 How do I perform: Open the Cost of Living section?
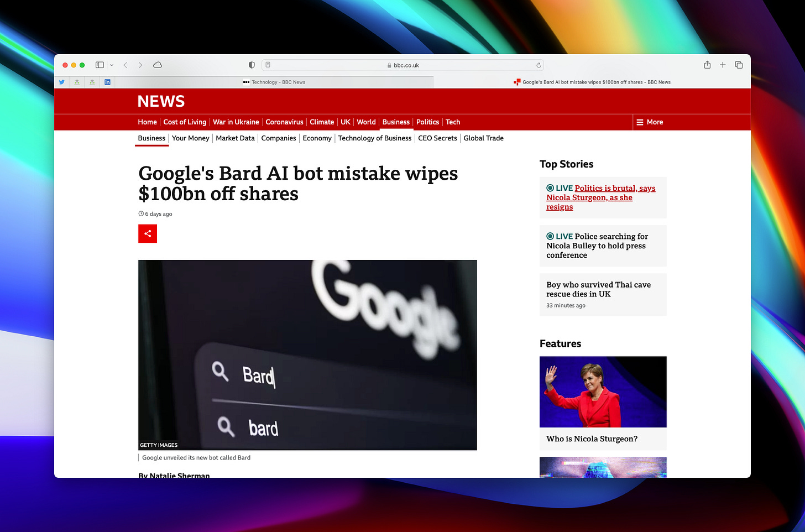(185, 122)
